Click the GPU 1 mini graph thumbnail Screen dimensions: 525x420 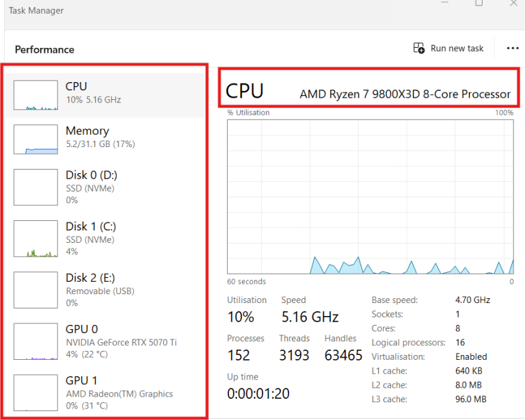click(x=36, y=393)
